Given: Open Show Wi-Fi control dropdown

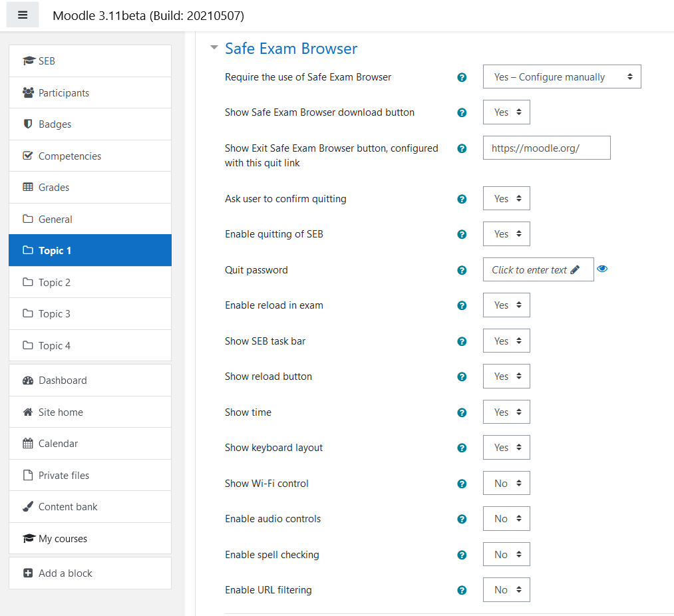Looking at the screenshot, I should [506, 483].
